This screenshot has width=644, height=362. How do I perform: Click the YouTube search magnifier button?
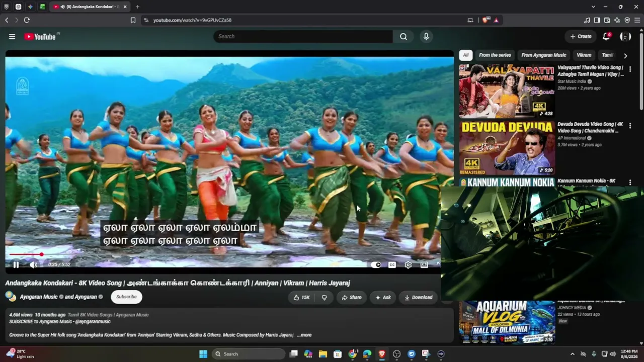click(404, 36)
